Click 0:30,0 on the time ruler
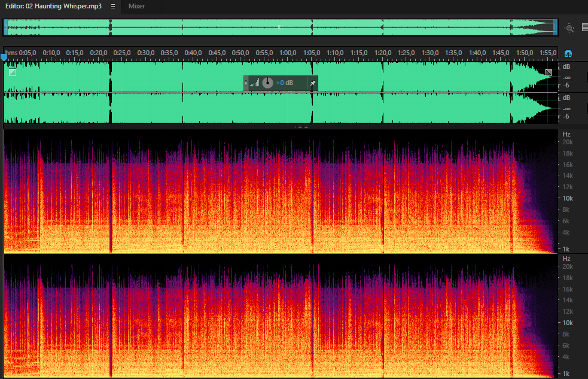The height and width of the screenshot is (379, 588). (x=146, y=53)
